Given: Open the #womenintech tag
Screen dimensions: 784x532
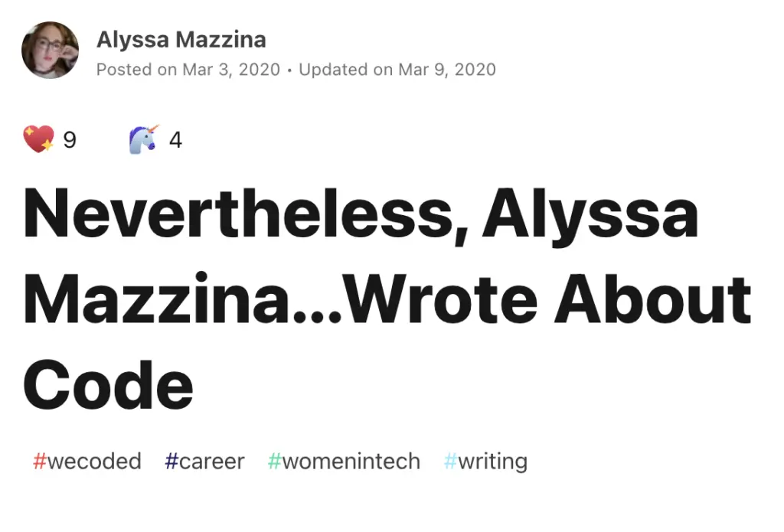Looking at the screenshot, I should pyautogui.click(x=344, y=461).
